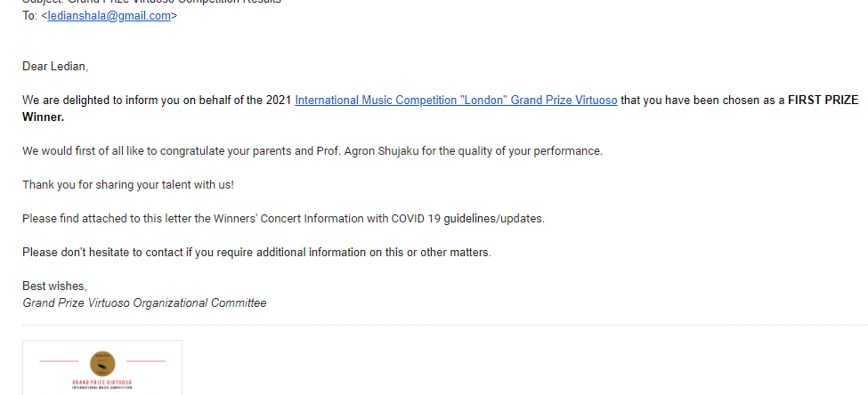Click the "Thank you for sharing your talent" line
The width and height of the screenshot is (868, 395).
point(128,185)
